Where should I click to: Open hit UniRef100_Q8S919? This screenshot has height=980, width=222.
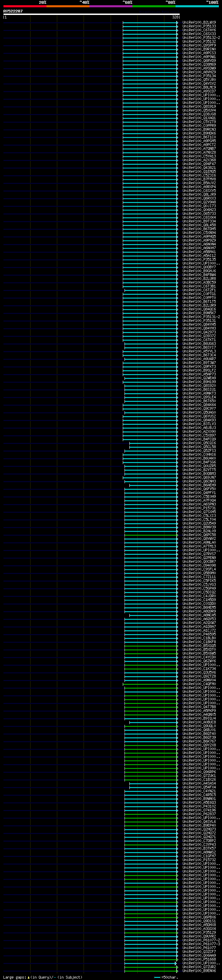point(199,106)
